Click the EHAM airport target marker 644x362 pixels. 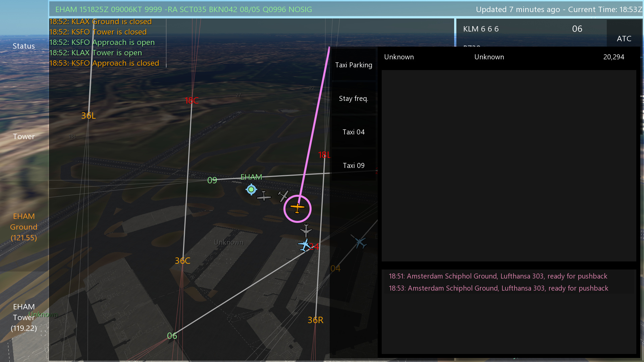click(251, 189)
